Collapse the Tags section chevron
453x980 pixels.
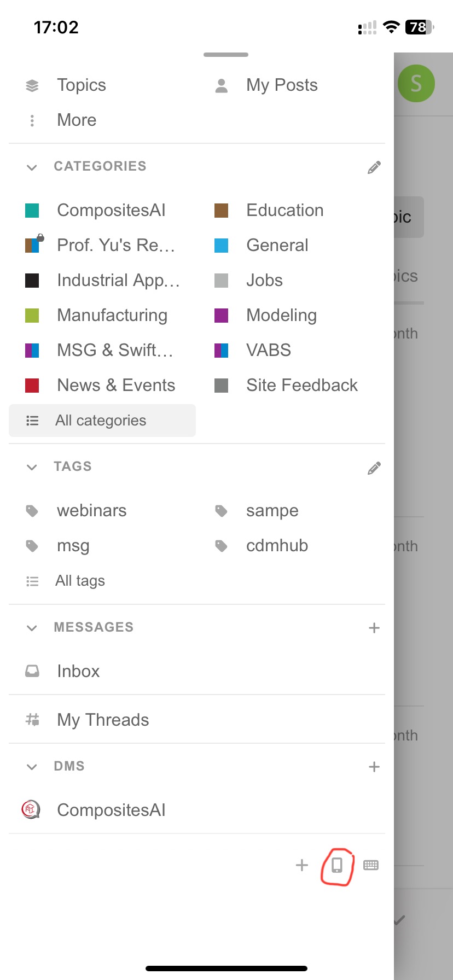[x=32, y=467]
